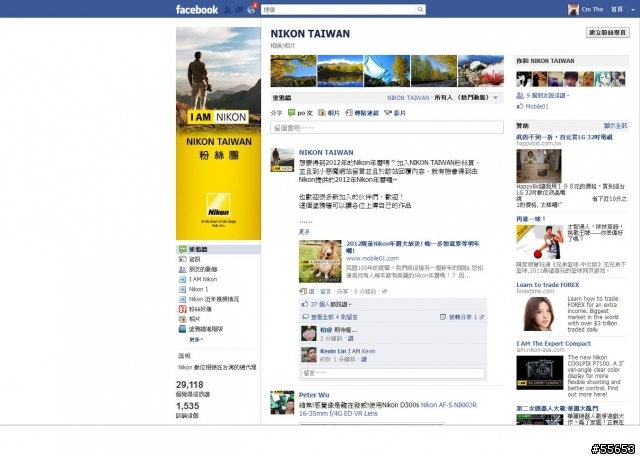Open the Nikon AF-S NIKKOR 16-35mm lens link
This screenshot has height=457, width=640.
[388, 409]
